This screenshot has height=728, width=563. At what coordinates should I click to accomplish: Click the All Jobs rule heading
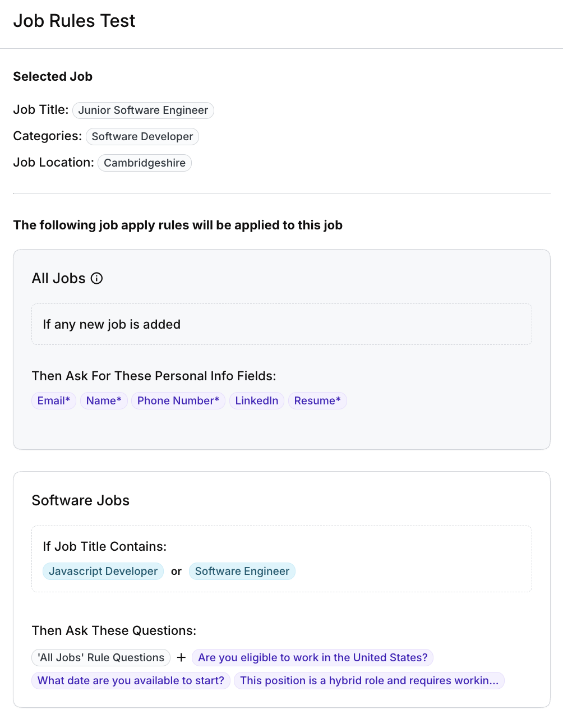[x=59, y=279]
